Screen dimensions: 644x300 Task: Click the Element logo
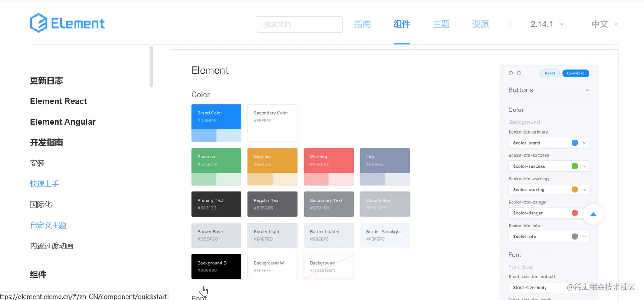tap(67, 23)
